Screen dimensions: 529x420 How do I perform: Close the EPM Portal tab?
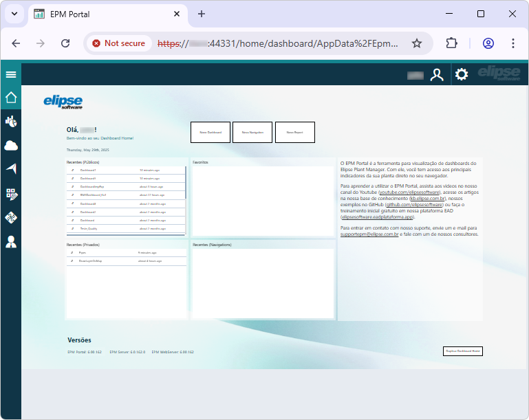click(x=177, y=14)
